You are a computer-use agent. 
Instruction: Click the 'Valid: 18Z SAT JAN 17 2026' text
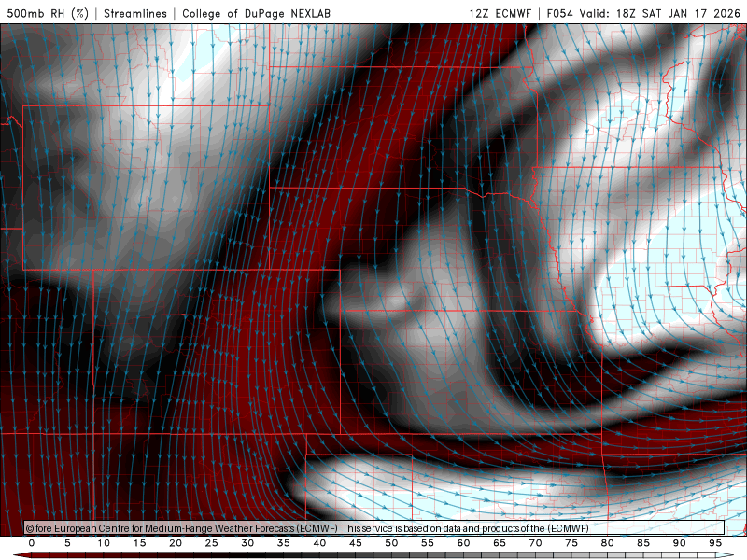point(660,13)
